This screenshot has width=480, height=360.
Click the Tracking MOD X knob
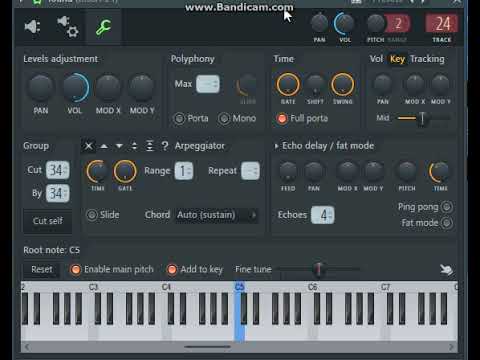[x=415, y=84]
